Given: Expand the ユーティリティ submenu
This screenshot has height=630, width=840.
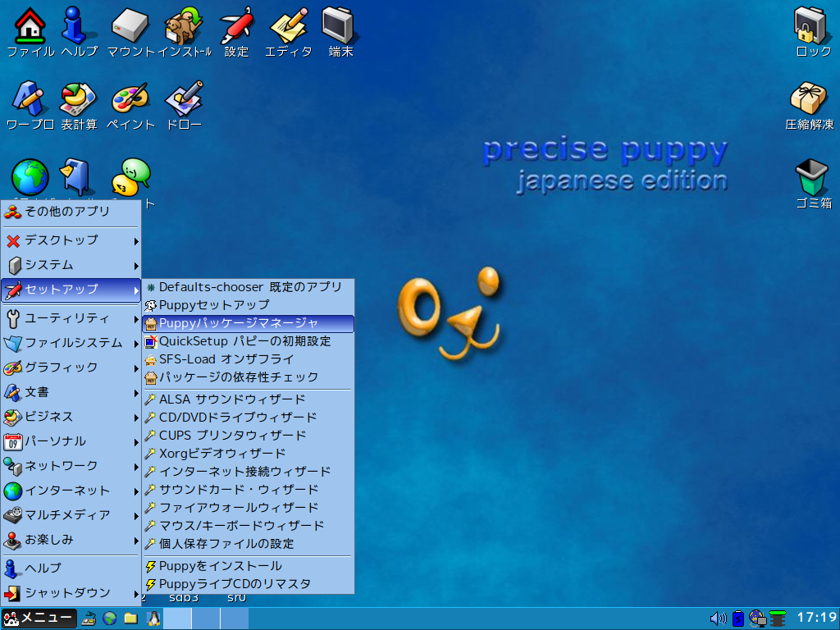Looking at the screenshot, I should (71, 319).
